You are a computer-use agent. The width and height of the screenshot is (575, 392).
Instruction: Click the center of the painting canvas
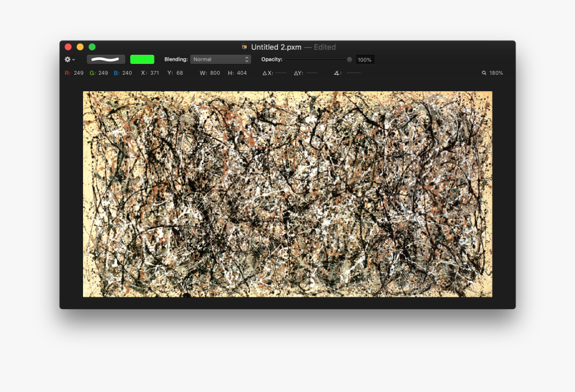[x=287, y=194]
